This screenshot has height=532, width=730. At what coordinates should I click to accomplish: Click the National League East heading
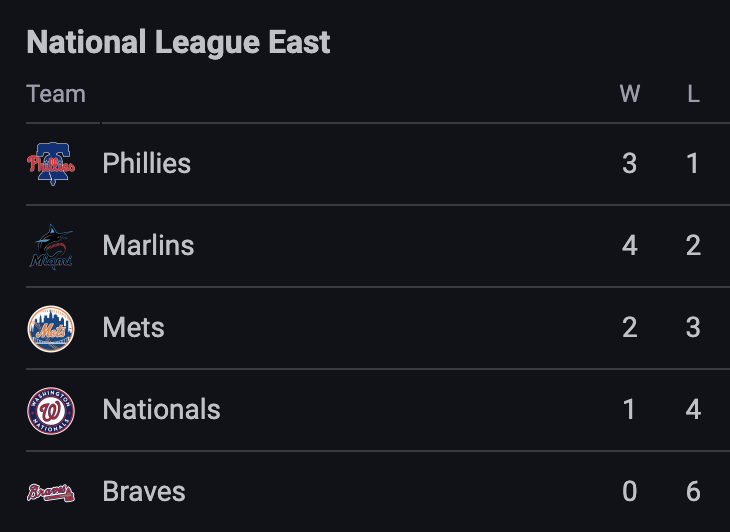click(178, 42)
